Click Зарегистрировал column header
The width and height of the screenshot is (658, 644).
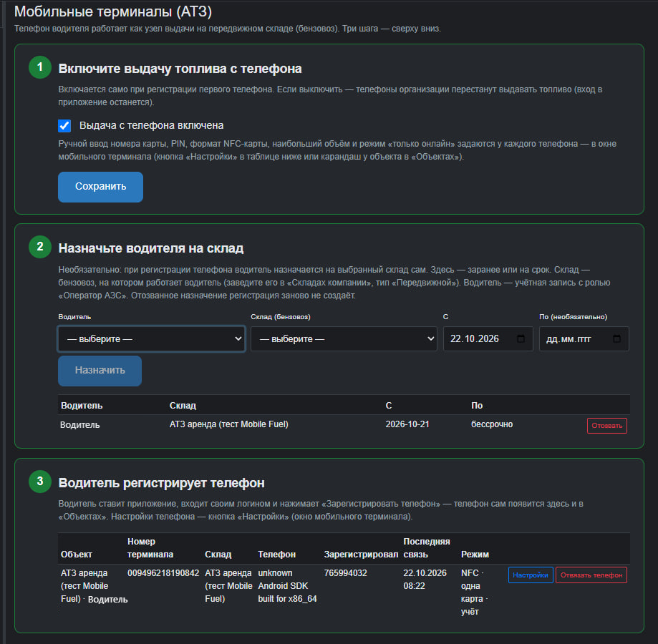(361, 555)
